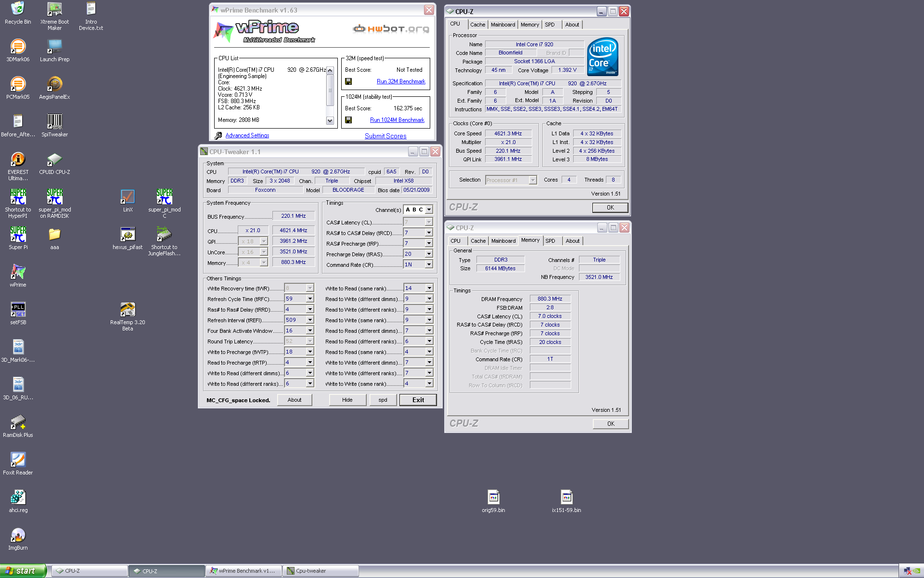This screenshot has height=578, width=924.
Task: Click wPrime CPU List scrollbar down arrow
Action: (330, 121)
